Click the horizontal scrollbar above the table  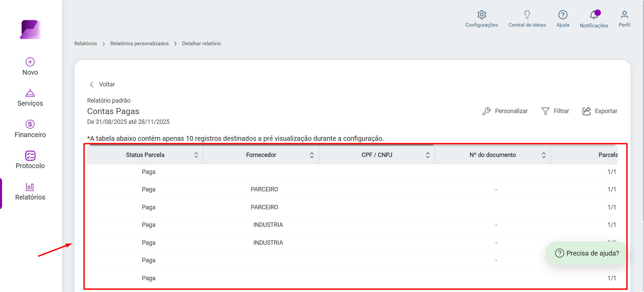pos(261,145)
